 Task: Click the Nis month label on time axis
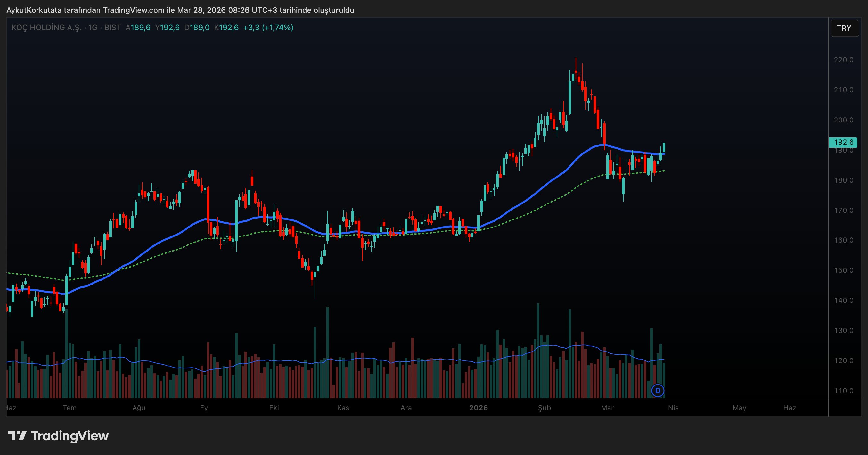coord(673,408)
